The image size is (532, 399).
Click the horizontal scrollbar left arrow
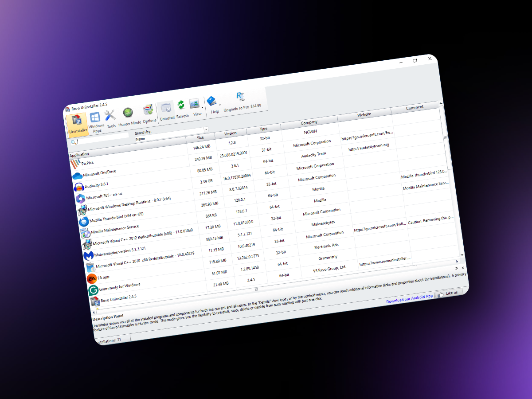pos(94,313)
